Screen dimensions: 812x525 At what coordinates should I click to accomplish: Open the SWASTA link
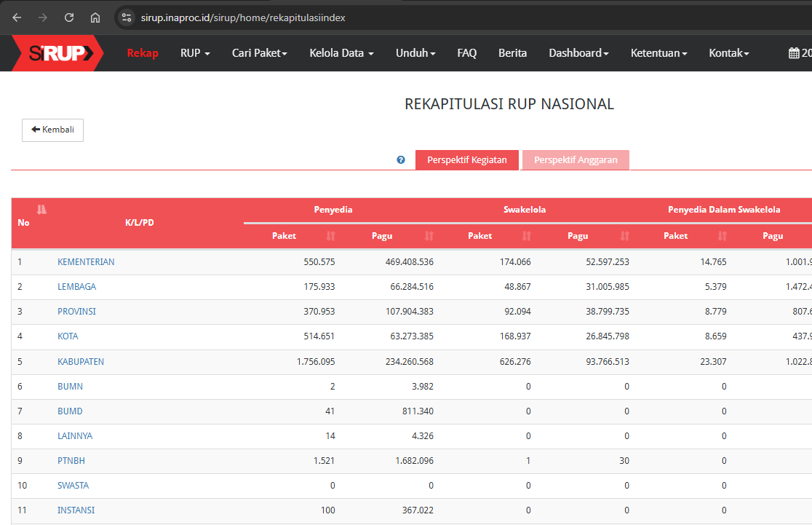tap(73, 486)
